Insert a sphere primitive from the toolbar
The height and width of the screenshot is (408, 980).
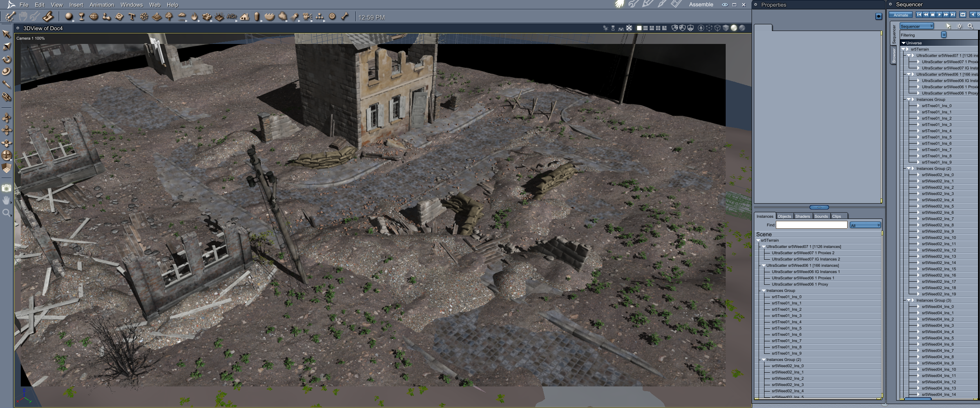click(69, 16)
